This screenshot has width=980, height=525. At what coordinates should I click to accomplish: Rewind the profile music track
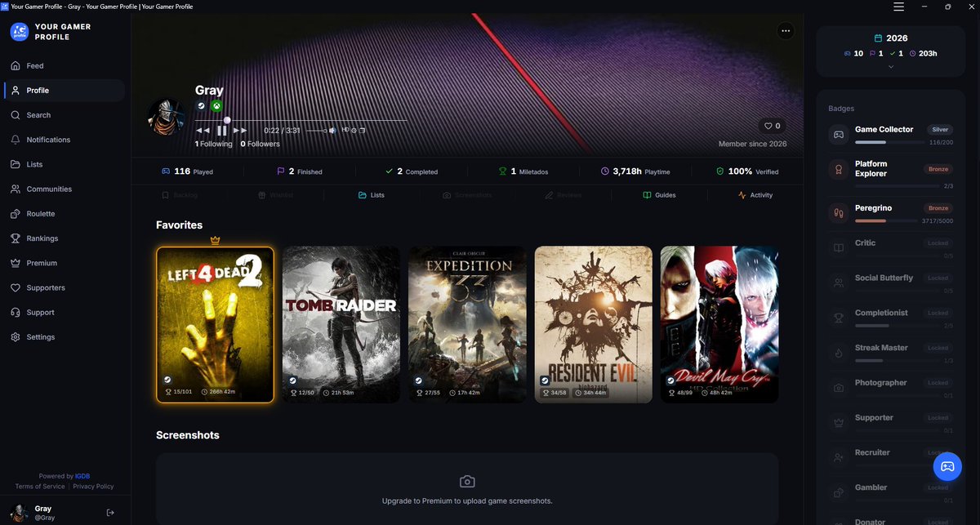[x=203, y=130]
